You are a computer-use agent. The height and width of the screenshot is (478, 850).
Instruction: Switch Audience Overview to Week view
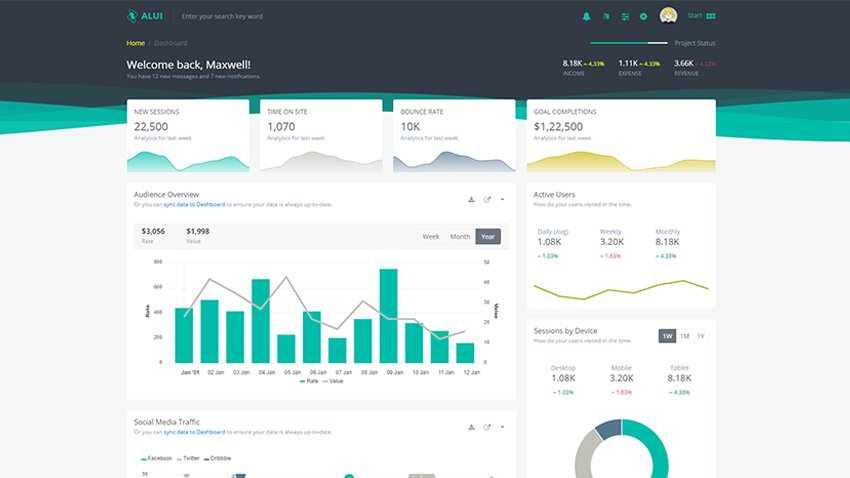click(431, 237)
